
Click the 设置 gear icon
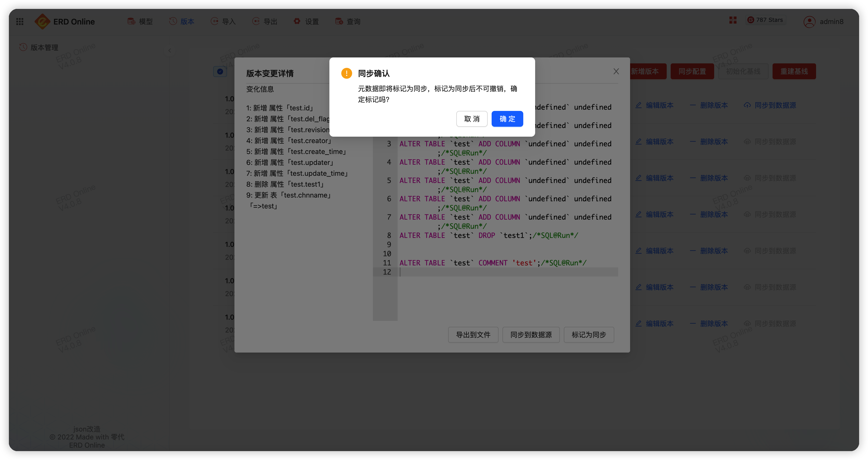point(297,22)
